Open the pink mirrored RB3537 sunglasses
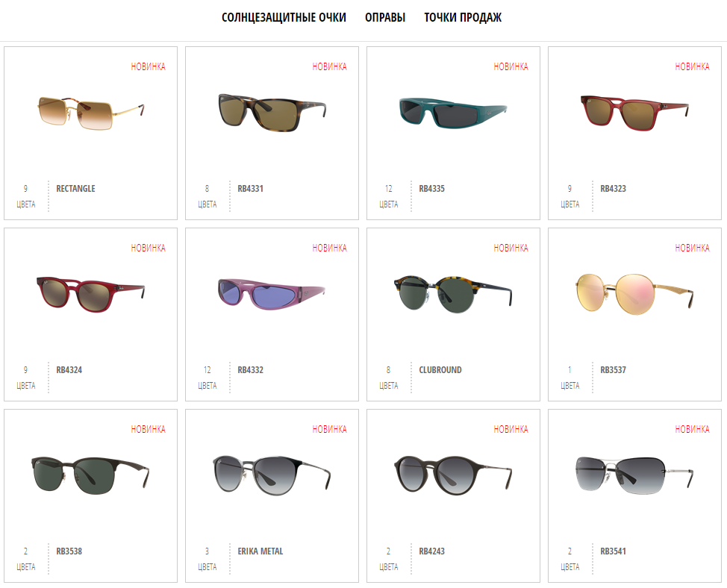 (634, 294)
